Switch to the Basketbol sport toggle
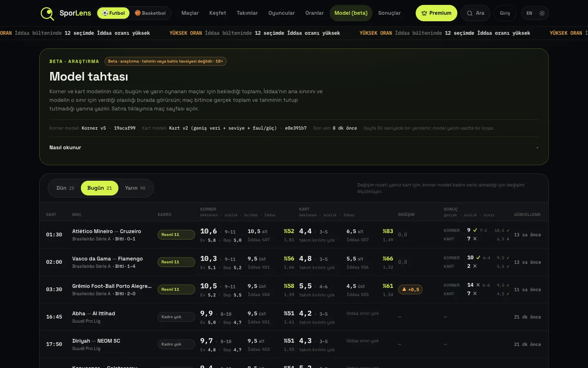The height and width of the screenshot is (368, 588). (x=150, y=13)
